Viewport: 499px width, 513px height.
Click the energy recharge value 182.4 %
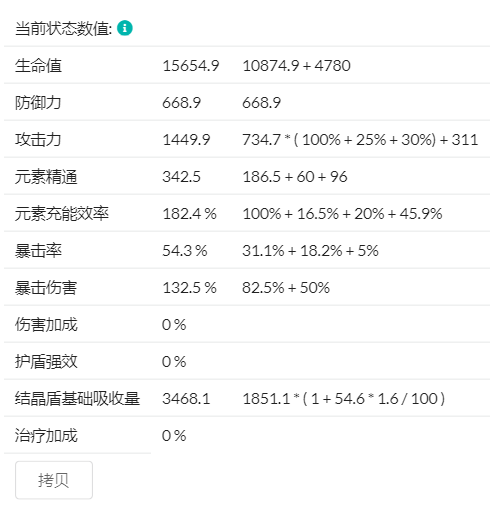(x=189, y=214)
